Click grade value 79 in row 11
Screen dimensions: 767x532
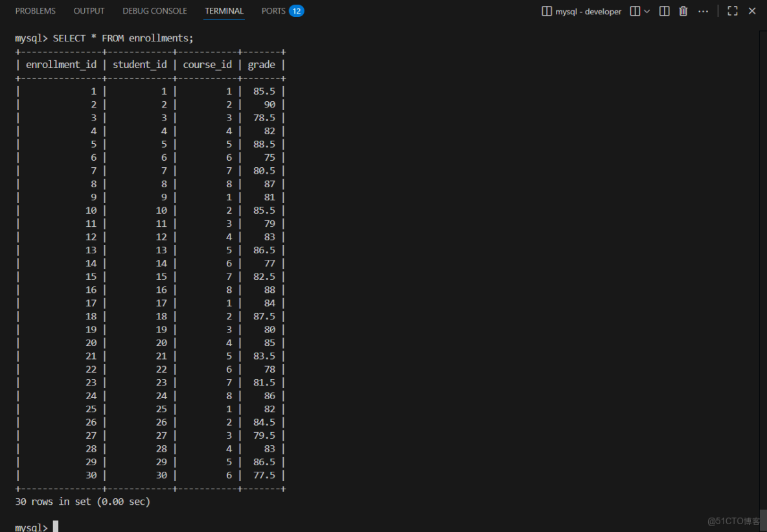pyautogui.click(x=269, y=223)
